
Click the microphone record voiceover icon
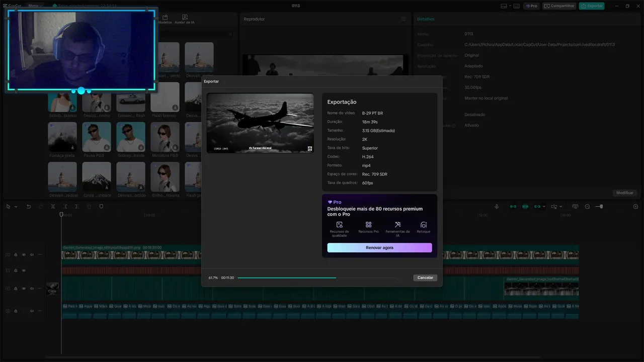coord(497,207)
